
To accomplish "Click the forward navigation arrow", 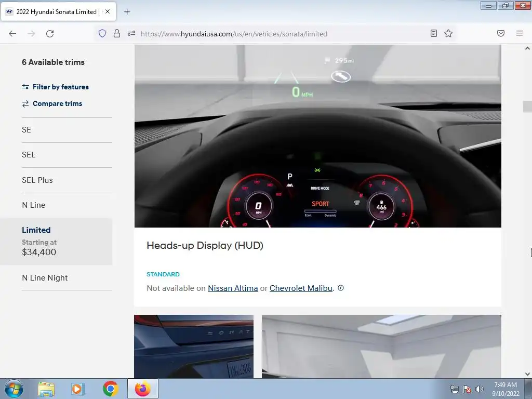I will [31, 34].
